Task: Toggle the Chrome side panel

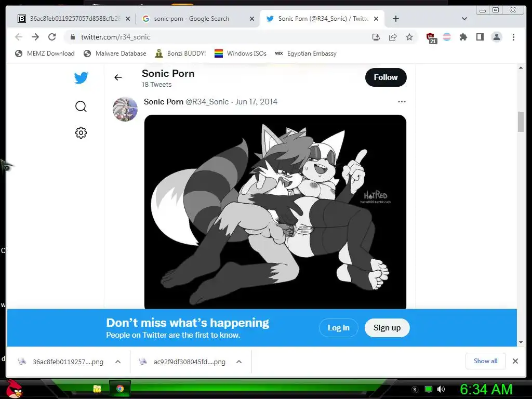Action: pyautogui.click(x=480, y=37)
